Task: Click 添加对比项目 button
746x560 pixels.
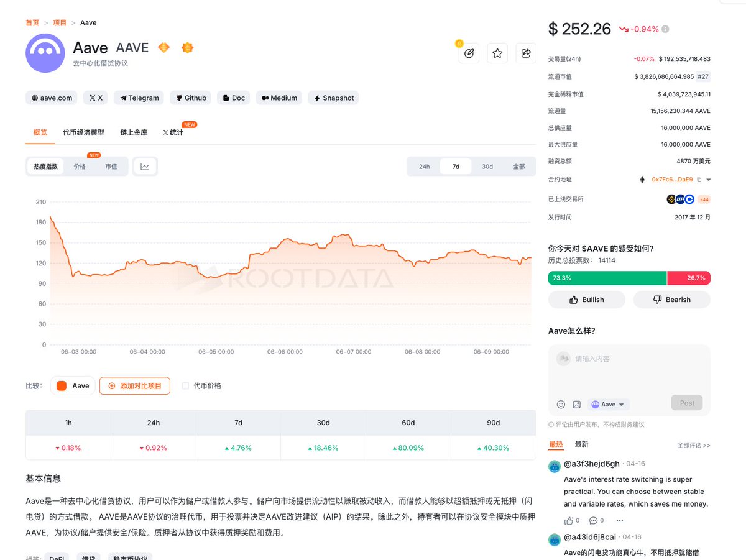Action: coord(135,386)
